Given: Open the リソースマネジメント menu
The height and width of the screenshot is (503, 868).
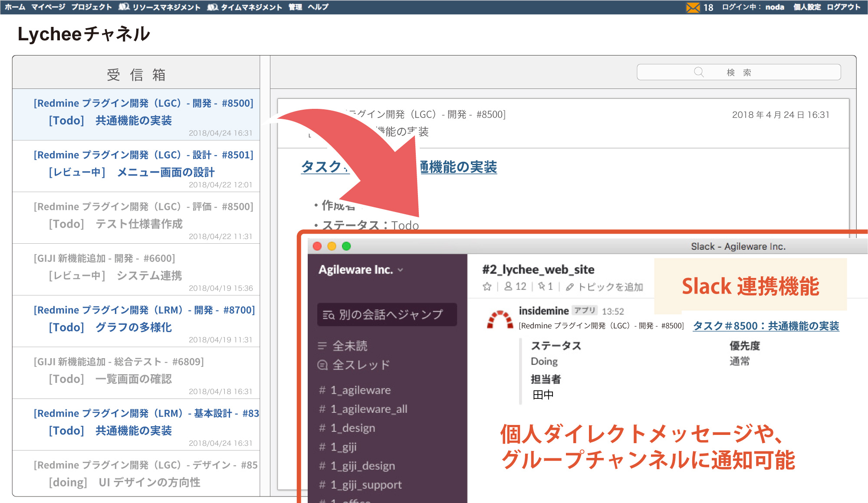Looking at the screenshot, I should point(167,7).
